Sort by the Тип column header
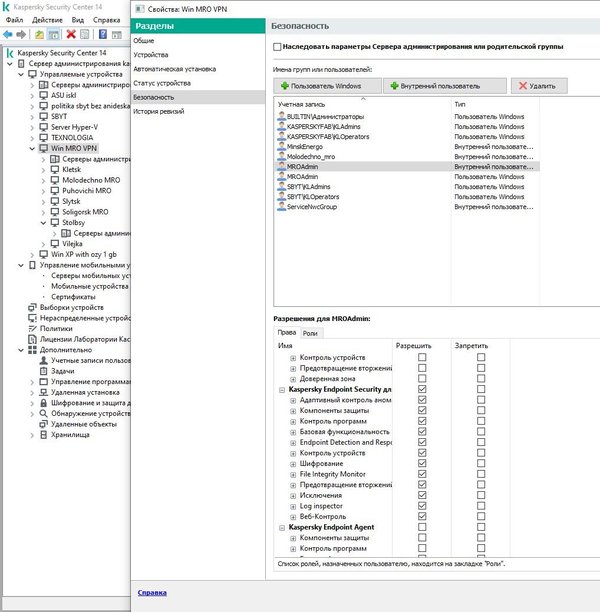The image size is (600, 612). click(495, 104)
